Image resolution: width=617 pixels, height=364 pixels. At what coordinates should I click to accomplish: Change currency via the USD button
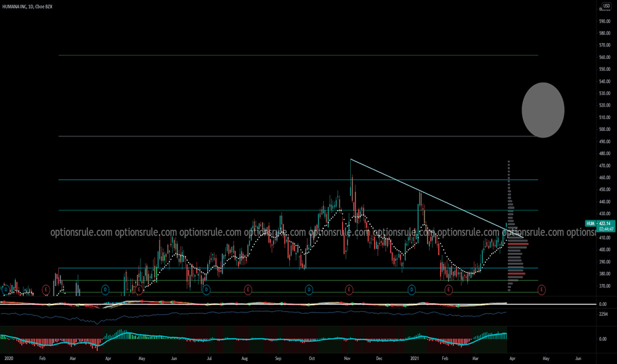point(606,7)
